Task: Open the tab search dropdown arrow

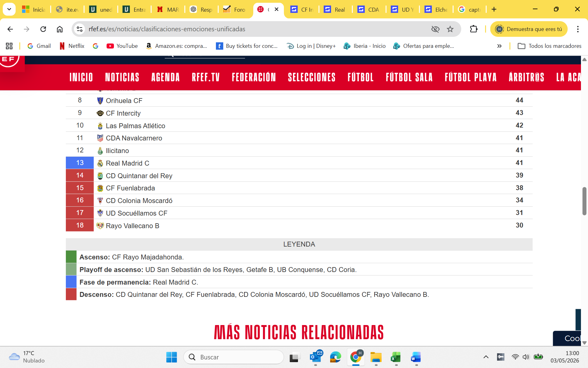Action: tap(9, 9)
